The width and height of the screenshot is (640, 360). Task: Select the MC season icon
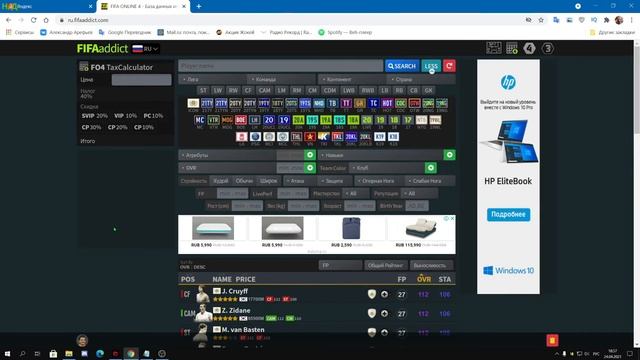[x=200, y=120]
